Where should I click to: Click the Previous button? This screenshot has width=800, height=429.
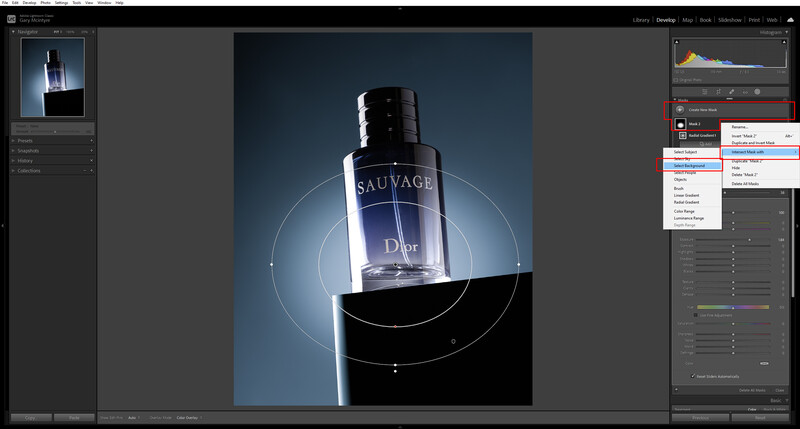pos(701,418)
